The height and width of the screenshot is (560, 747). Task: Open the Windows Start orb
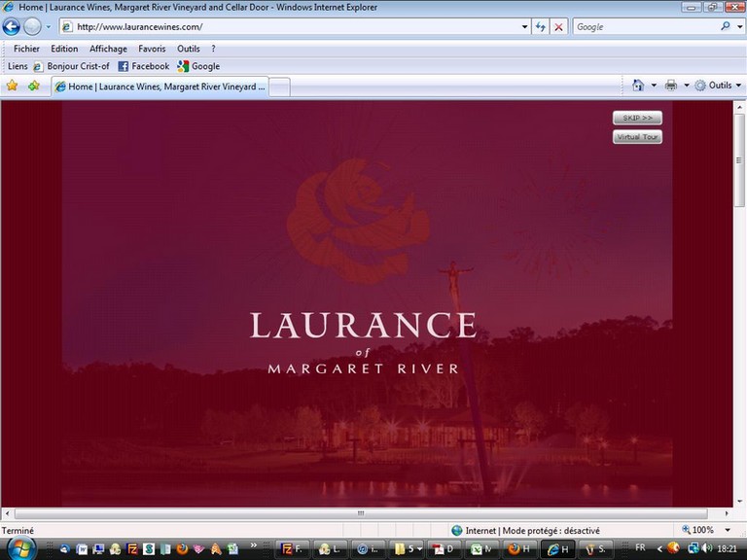tap(19, 548)
